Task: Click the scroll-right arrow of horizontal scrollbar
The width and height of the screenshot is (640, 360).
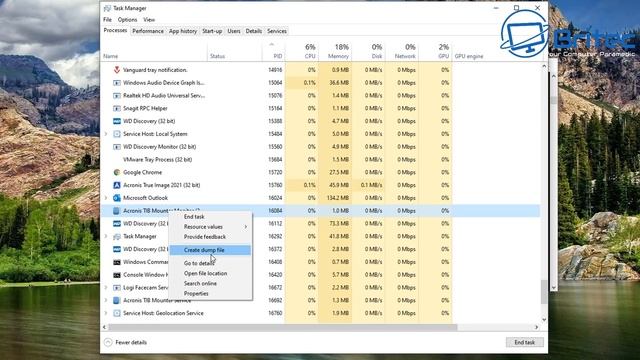Action: point(536,327)
